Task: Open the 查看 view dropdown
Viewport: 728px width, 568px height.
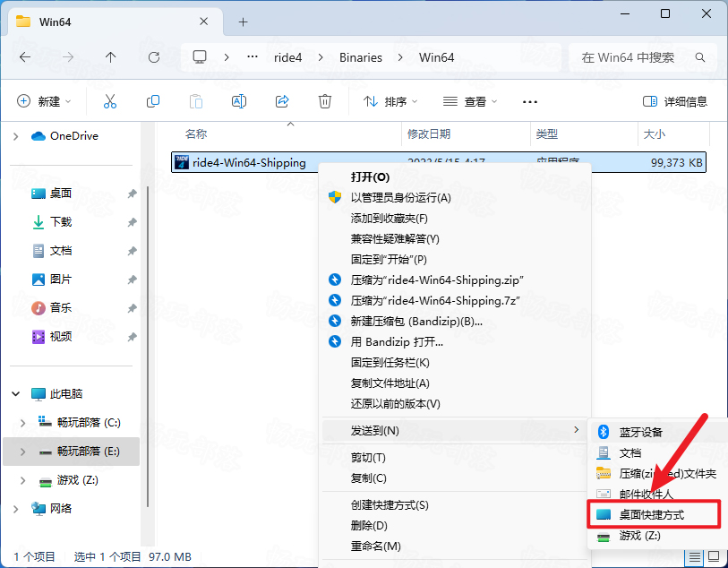Action: tap(470, 101)
